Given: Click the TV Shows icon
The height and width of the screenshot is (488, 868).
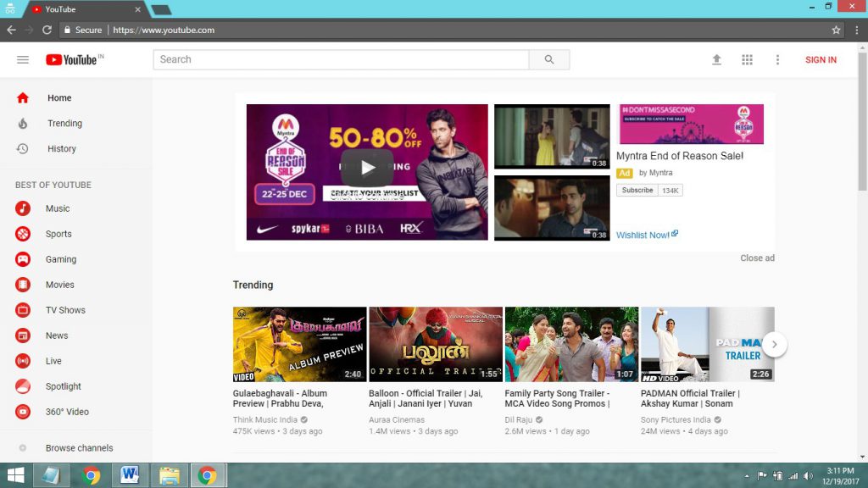Looking at the screenshot, I should click(x=23, y=310).
